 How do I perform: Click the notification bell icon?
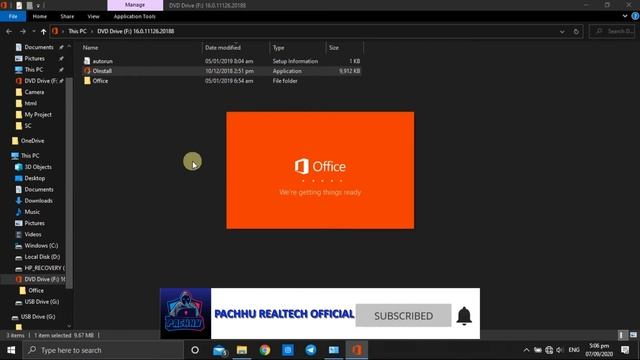point(464,316)
